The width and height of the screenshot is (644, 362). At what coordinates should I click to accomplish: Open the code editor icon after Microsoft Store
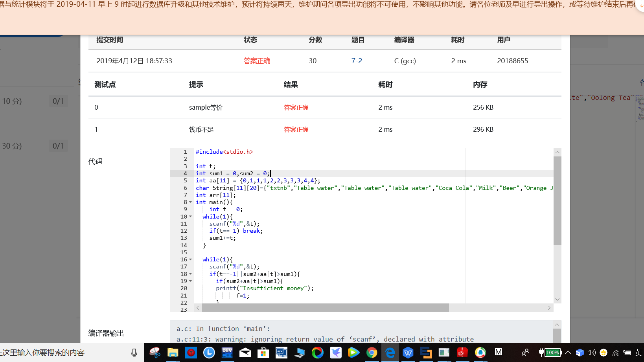click(x=281, y=353)
